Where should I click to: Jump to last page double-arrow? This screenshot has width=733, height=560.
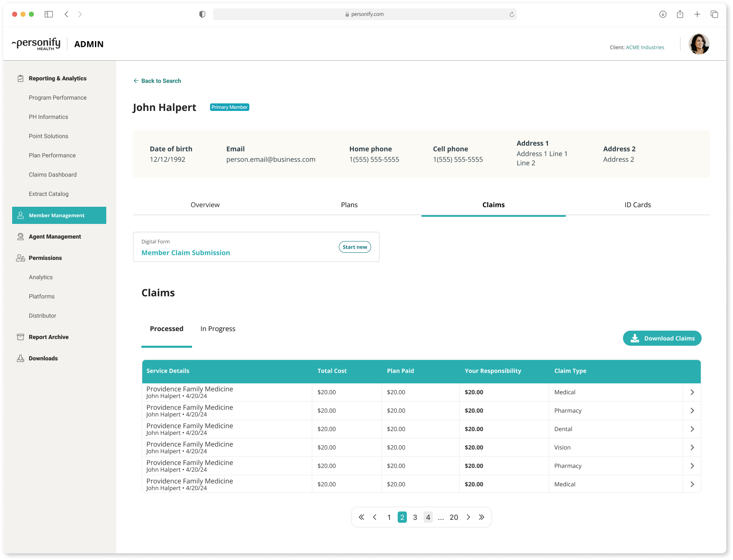coord(482,517)
